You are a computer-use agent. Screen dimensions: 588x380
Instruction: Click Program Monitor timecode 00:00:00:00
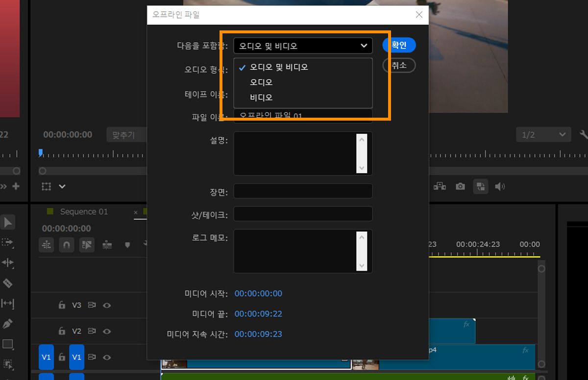click(68, 134)
